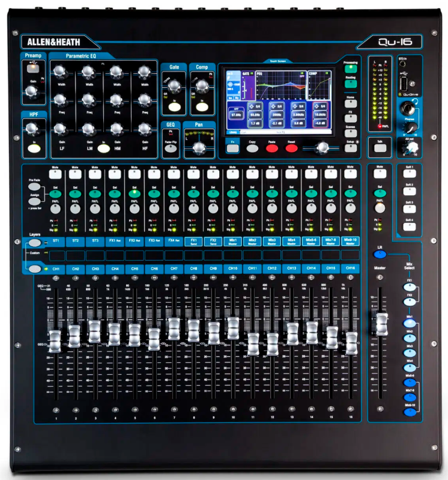The image size is (448, 480).
Task: Toggle the Comp In switch
Action: (202, 107)
